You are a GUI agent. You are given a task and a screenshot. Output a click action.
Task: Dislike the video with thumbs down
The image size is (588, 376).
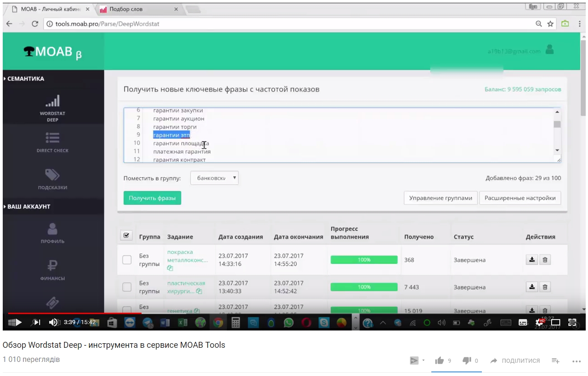[x=467, y=361]
